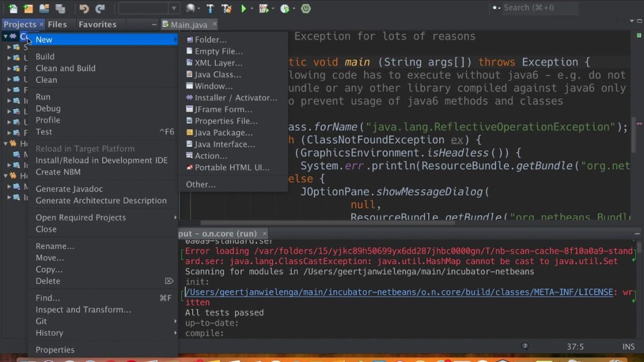This screenshot has height=362, width=644.
Task: Click the Clean and Build toolbar icon
Action: [225, 8]
